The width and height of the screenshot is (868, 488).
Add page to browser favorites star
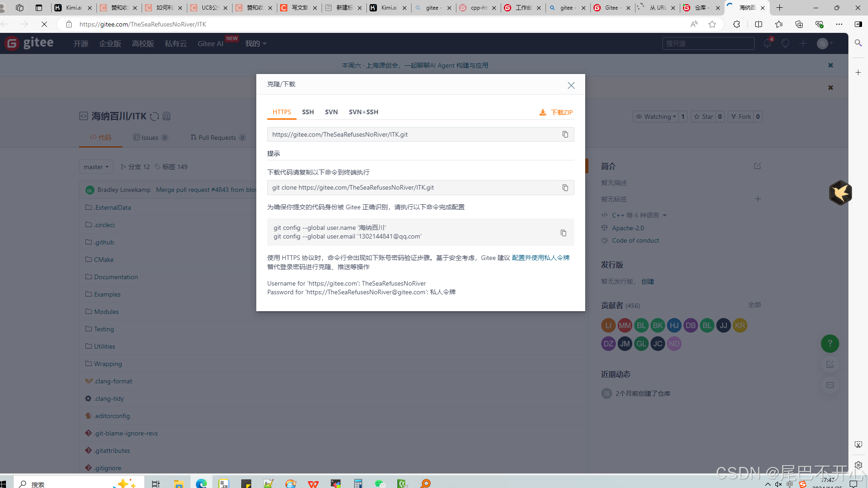(712, 24)
